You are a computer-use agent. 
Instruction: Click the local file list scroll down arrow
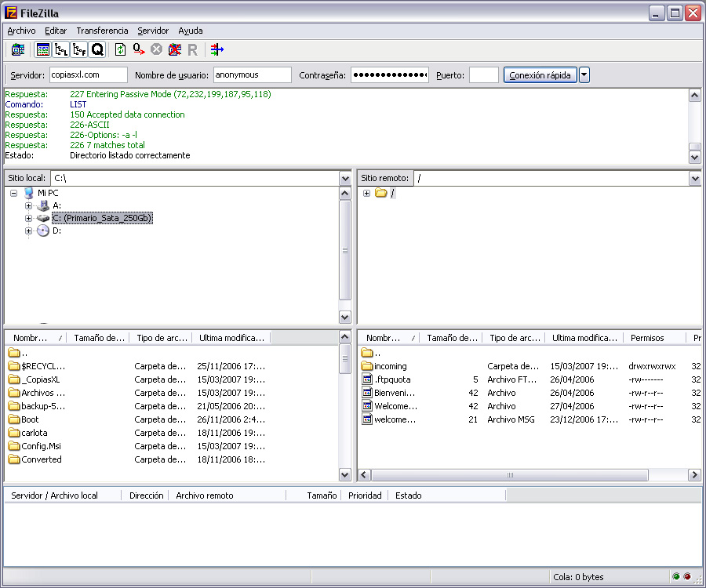point(345,474)
